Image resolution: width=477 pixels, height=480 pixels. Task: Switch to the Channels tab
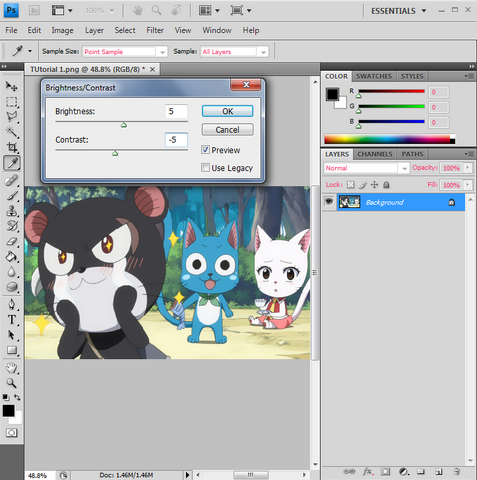[x=375, y=154]
